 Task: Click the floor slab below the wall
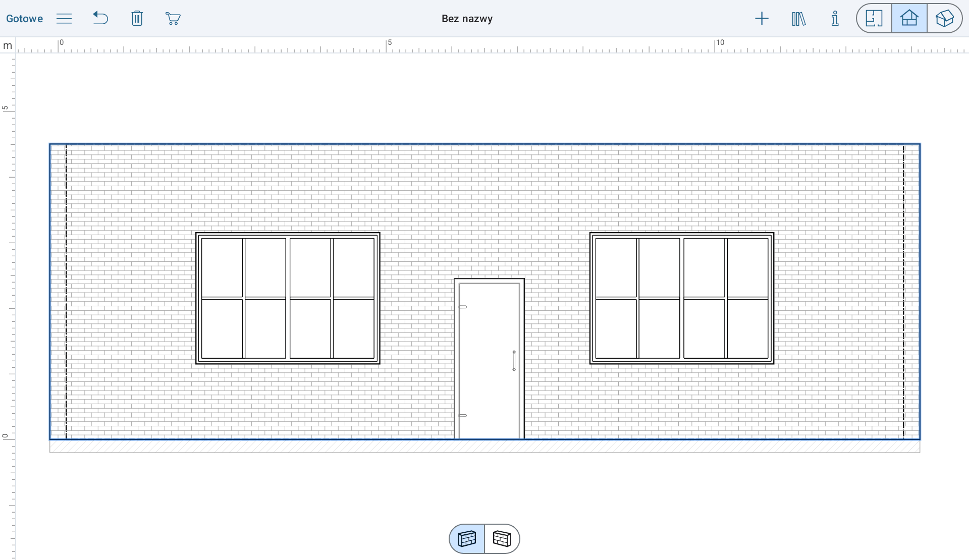tap(484, 446)
